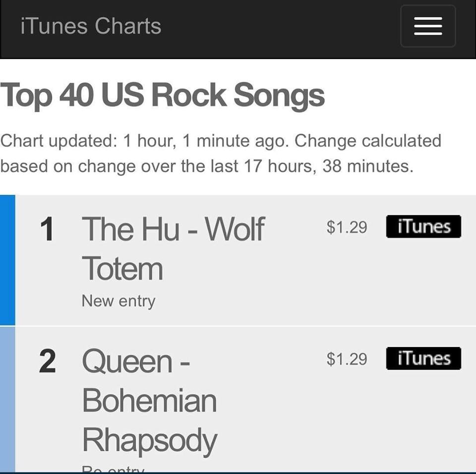Click the iTunes Charts header link
This screenshot has width=476, height=474.
pyautogui.click(x=91, y=26)
